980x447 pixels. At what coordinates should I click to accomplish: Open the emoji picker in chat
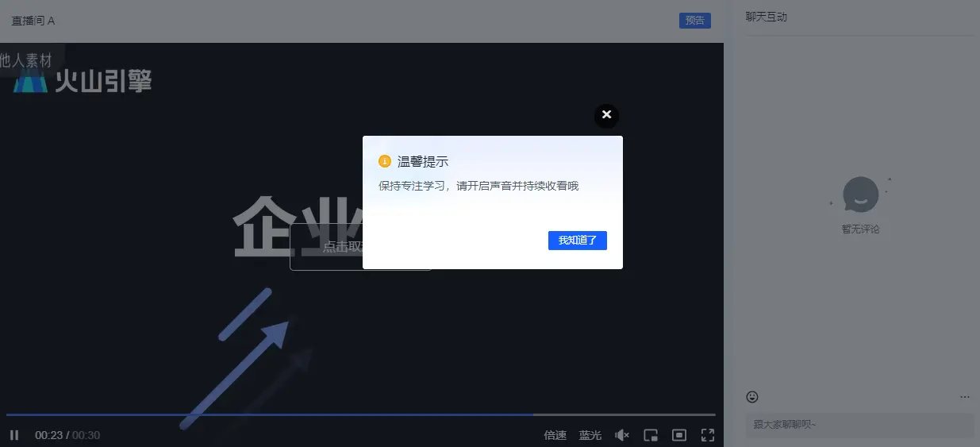tap(752, 397)
